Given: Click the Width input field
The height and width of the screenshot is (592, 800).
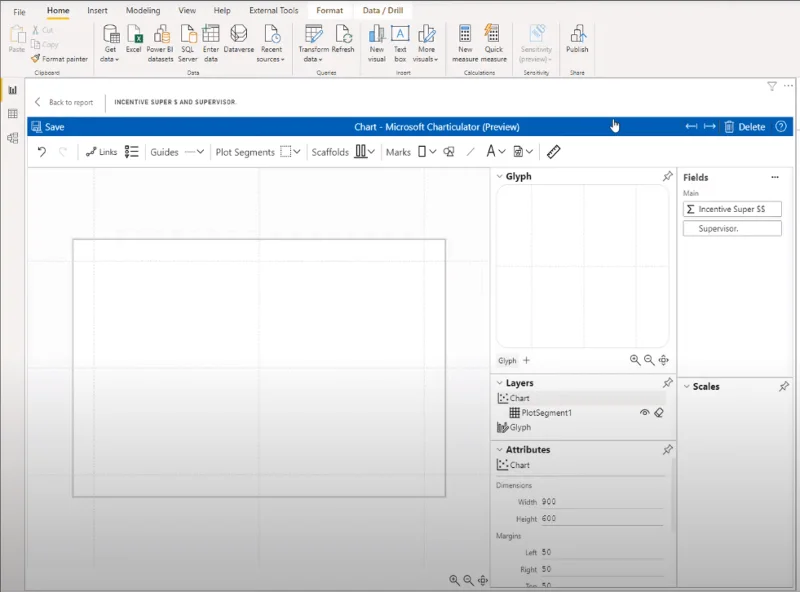Looking at the screenshot, I should [602, 502].
